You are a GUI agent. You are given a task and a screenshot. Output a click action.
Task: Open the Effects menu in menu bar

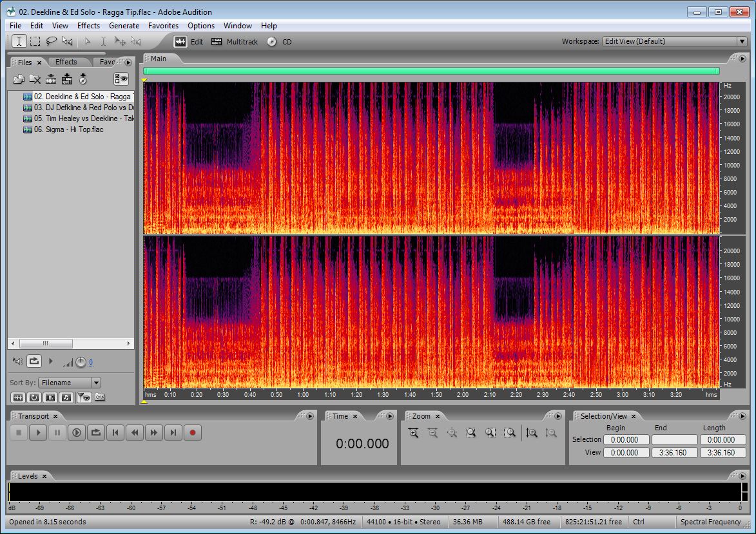[x=88, y=26]
